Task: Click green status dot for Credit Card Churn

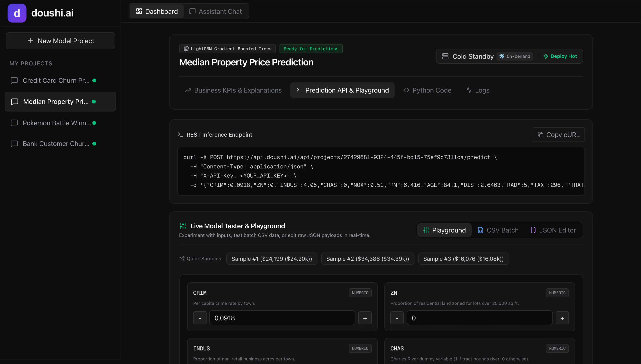Action: pyautogui.click(x=94, y=80)
